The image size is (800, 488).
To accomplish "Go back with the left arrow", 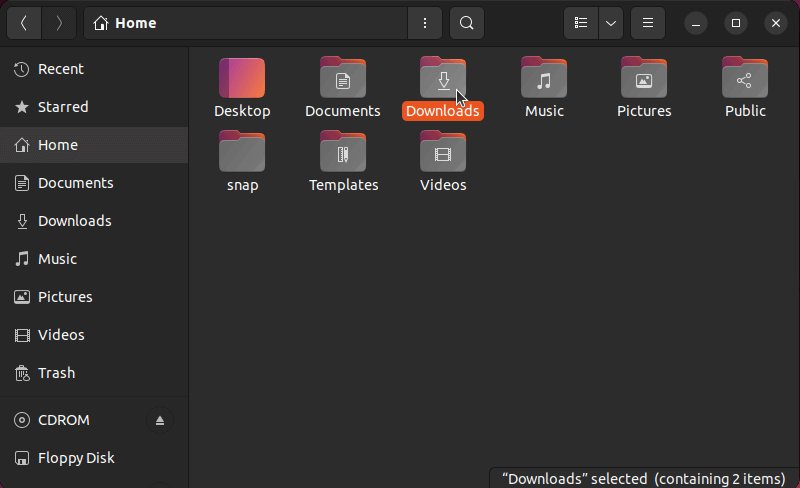I will 24,23.
